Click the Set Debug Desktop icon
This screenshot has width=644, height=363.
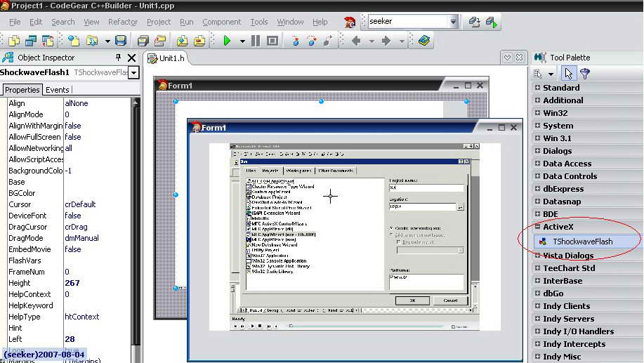pos(491,22)
